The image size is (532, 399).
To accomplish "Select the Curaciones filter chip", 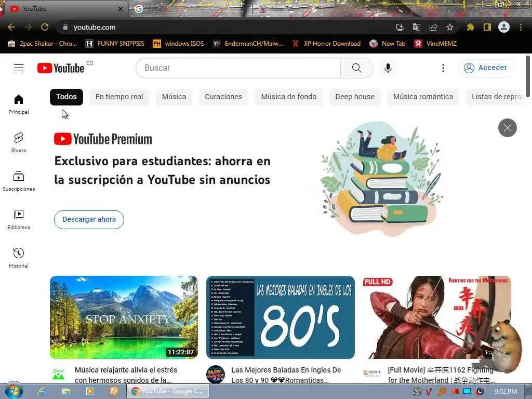I will click(223, 97).
